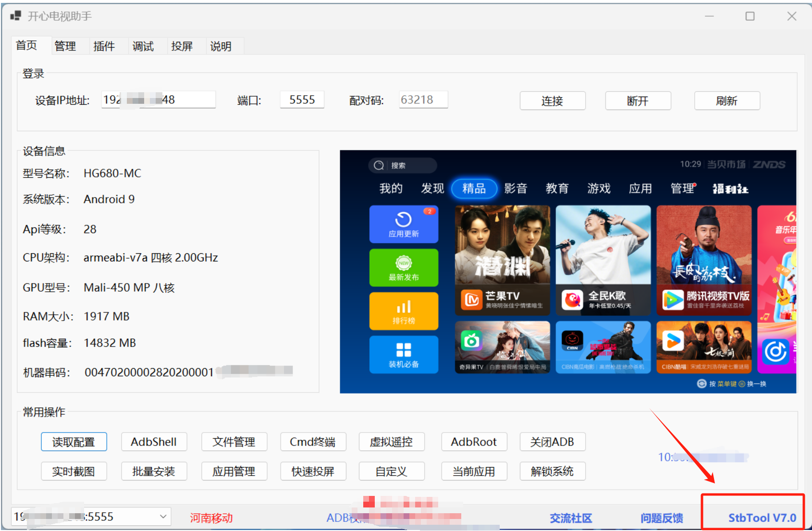812x531 pixels.
Task: Select 发现 in TV preview menu
Action: (432, 188)
